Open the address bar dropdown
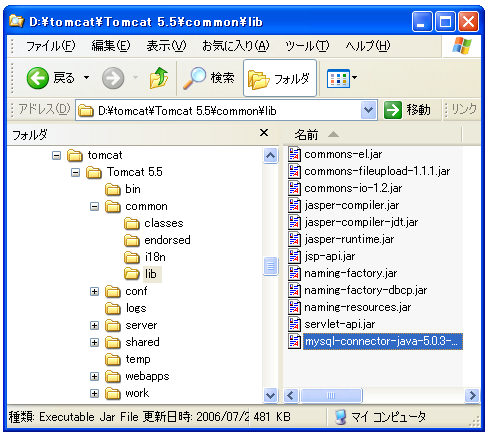487x436 pixels. click(x=368, y=110)
